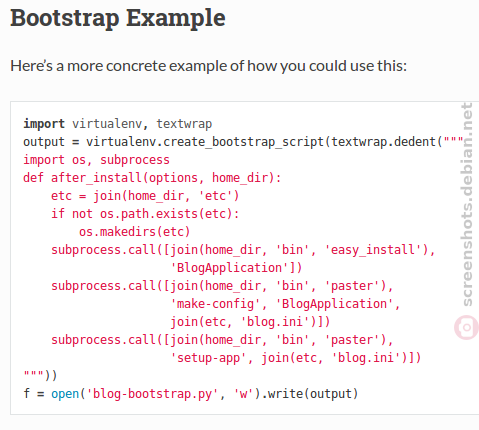The height and width of the screenshot is (430, 479).
Task: Click the "join(etc, 'blog.ini')])" line
Action: (x=250, y=322)
